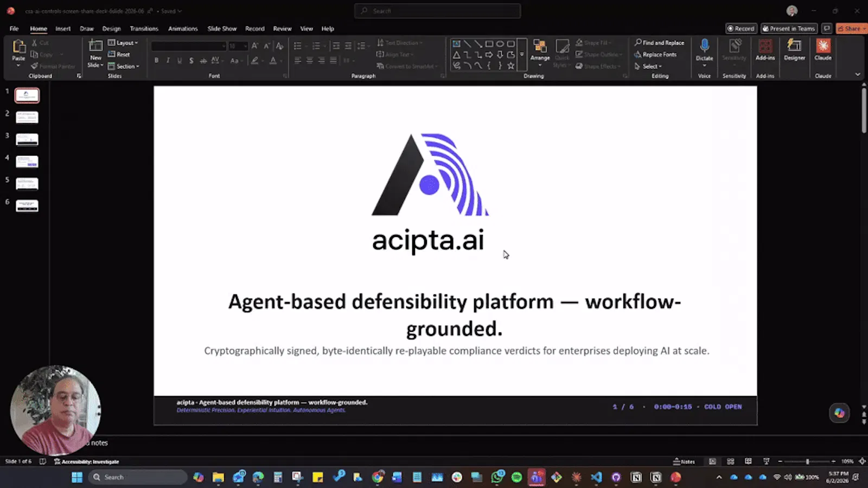Select slide 2 thumbnail
Screen dimensions: 868x488
pyautogui.click(x=27, y=117)
